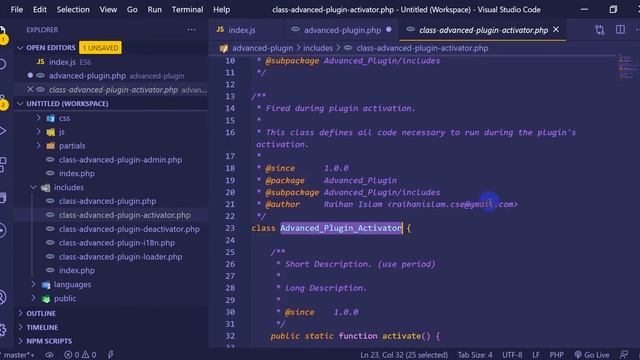
Task: Open the Terminal menu
Action: [x=187, y=9]
